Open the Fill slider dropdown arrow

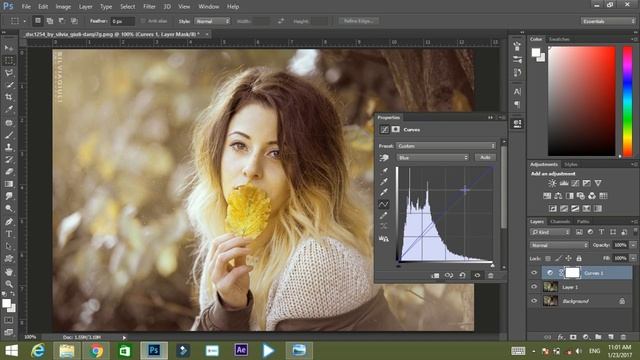tap(633, 258)
